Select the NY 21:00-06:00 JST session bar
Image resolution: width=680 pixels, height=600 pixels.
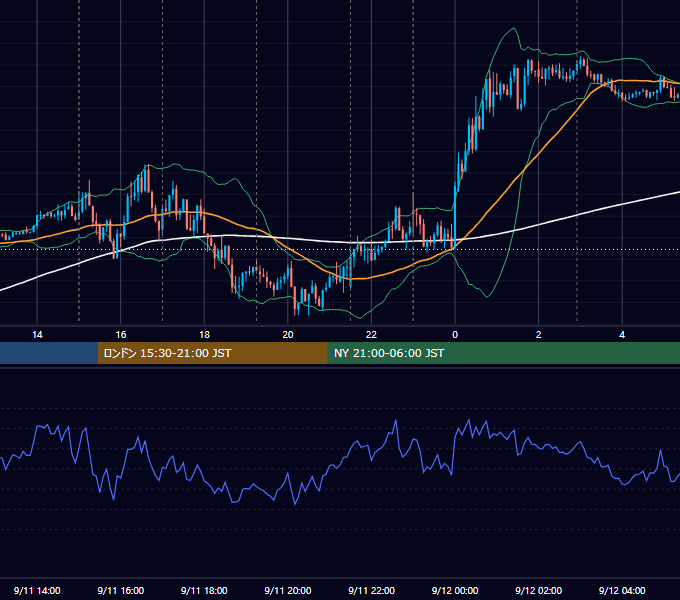coord(503,353)
